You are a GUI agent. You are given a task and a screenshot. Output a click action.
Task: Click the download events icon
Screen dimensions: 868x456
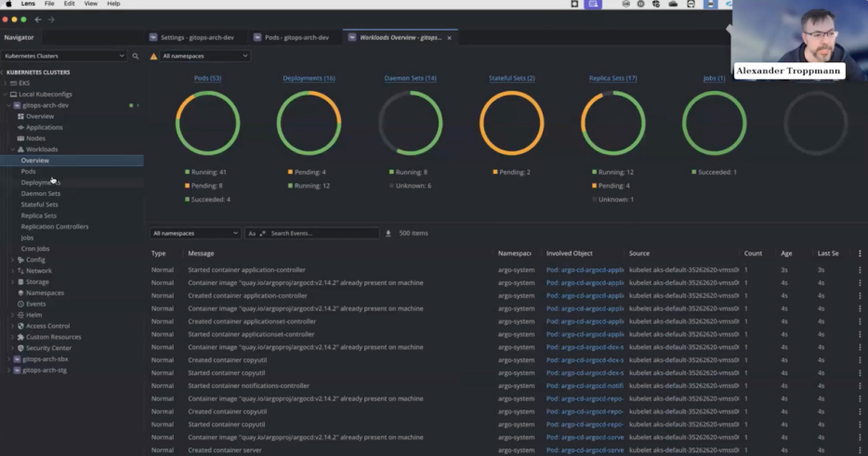(388, 233)
